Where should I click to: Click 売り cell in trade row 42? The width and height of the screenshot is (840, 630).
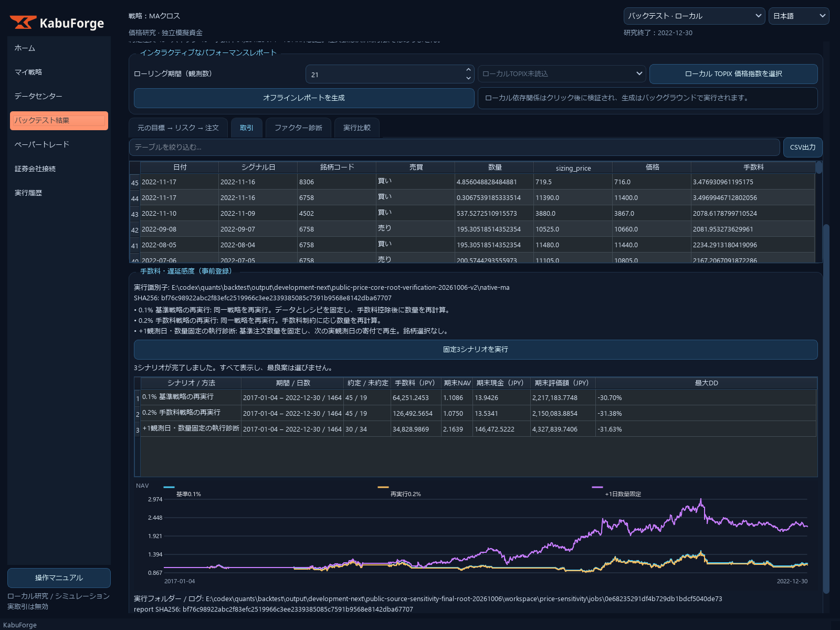(x=415, y=229)
